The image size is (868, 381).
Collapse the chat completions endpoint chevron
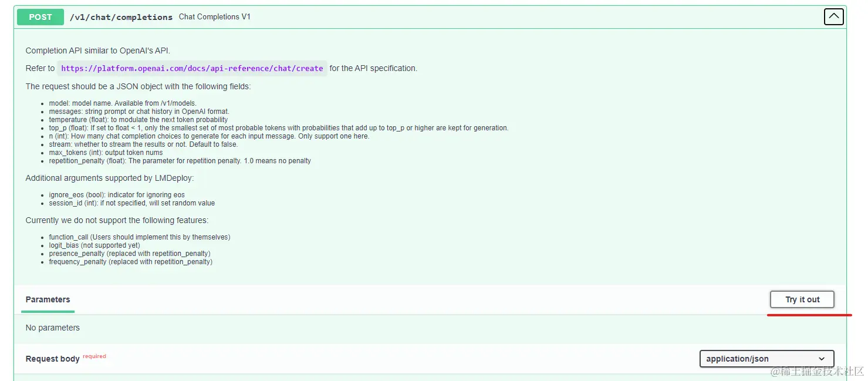[x=833, y=16]
